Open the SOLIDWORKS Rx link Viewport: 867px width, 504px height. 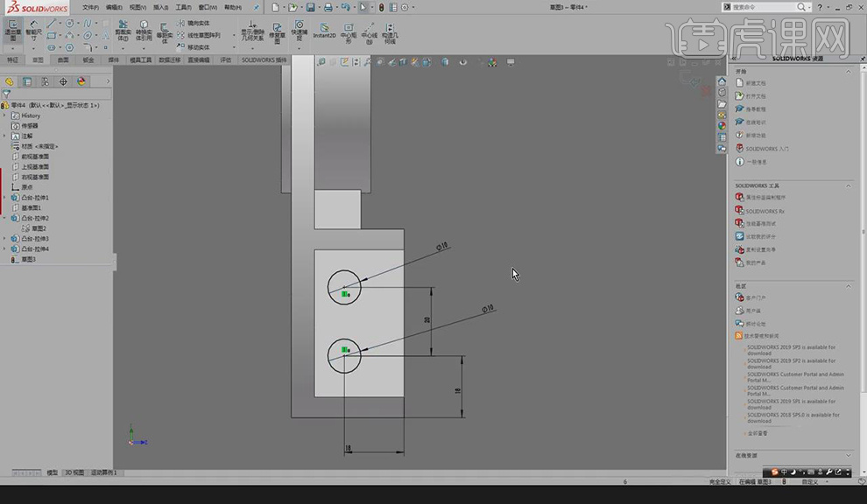point(764,211)
